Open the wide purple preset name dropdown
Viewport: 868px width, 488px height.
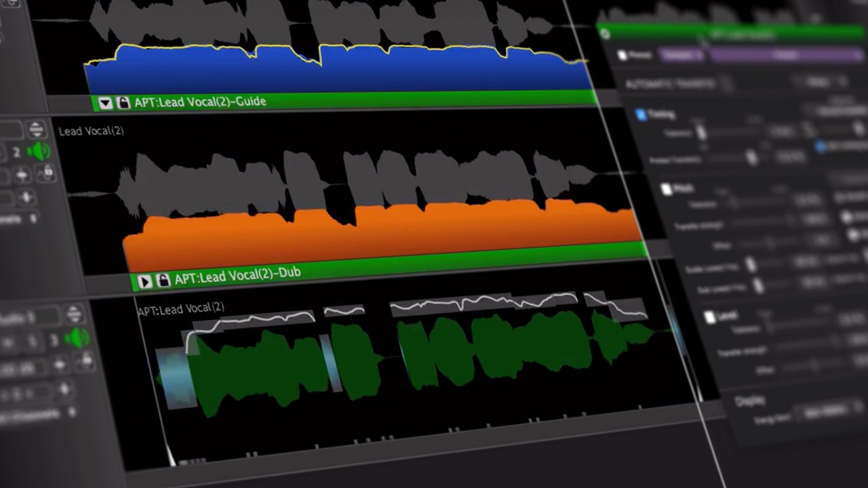point(787,56)
